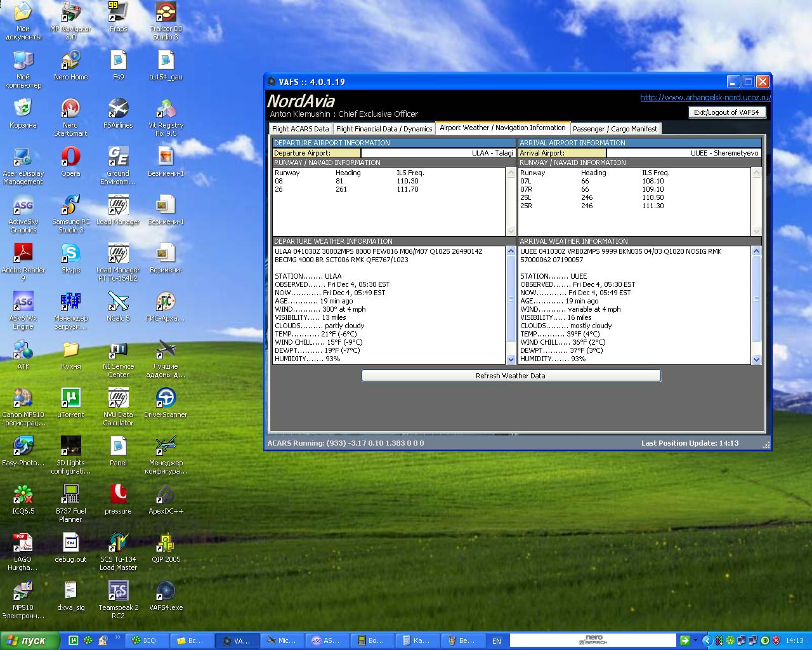Open the Мои документы folder

click(23, 21)
